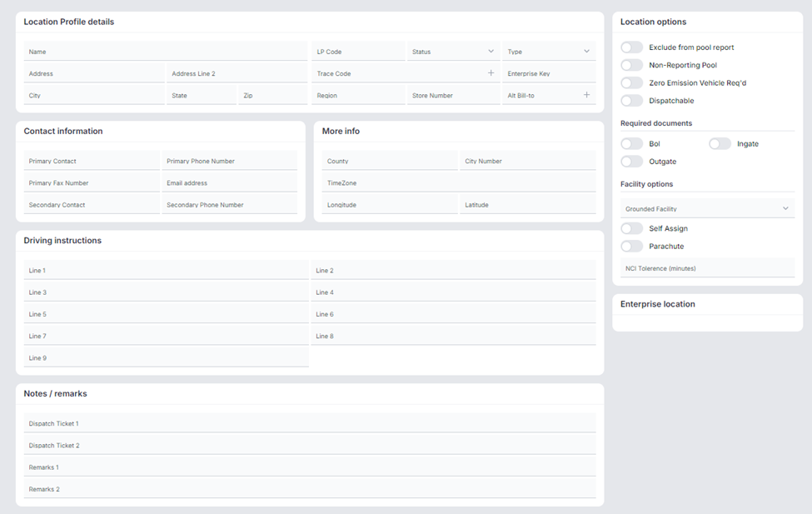
Task: Enable the Outgate document toggle
Action: click(x=632, y=162)
